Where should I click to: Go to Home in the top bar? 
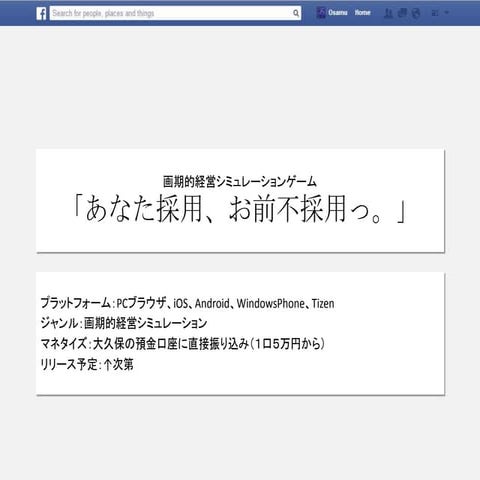pyautogui.click(x=363, y=13)
